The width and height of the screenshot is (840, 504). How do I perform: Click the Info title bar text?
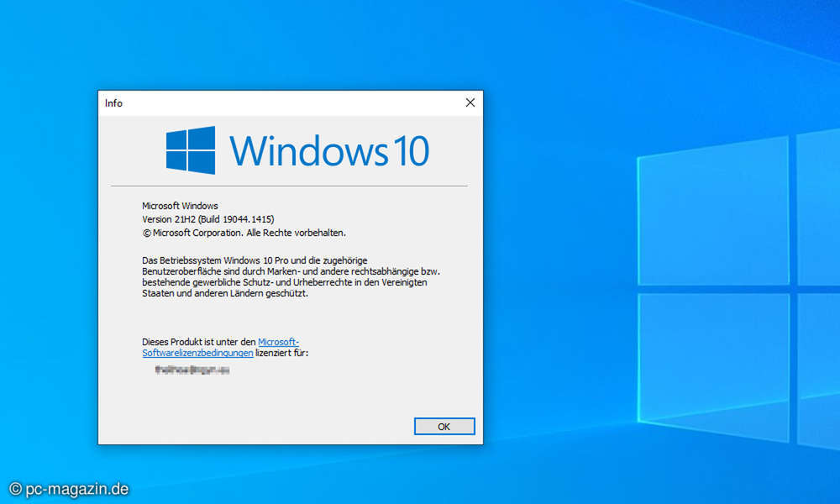[113, 102]
